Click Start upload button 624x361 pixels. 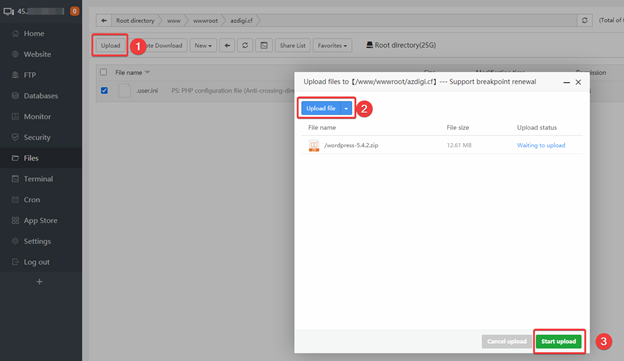click(x=558, y=341)
